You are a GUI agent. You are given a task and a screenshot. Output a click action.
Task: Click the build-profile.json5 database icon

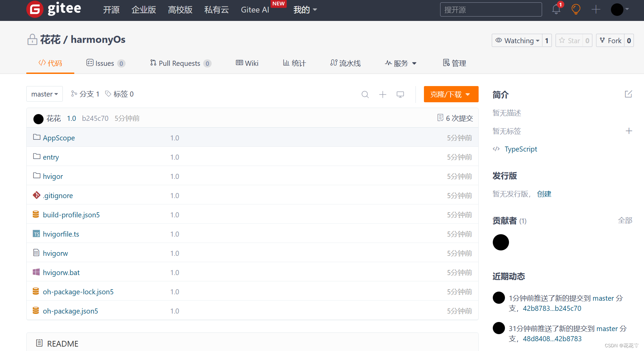(36, 214)
